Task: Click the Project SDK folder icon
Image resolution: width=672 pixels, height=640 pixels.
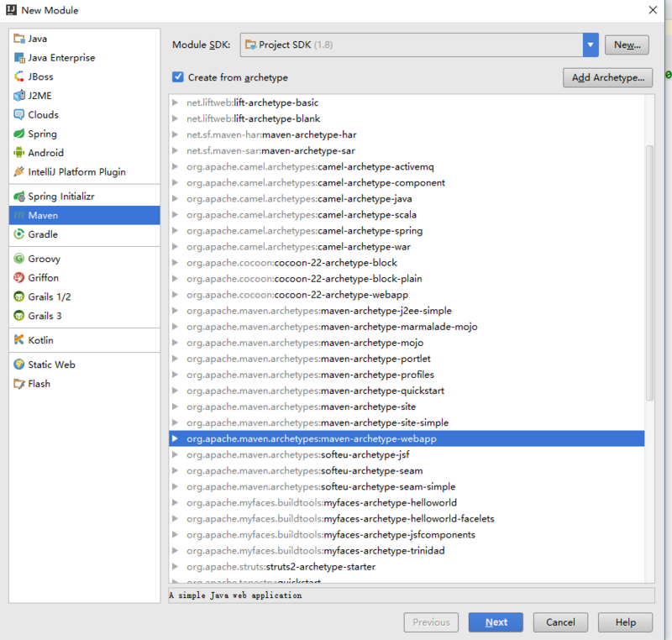Action: pos(250,45)
